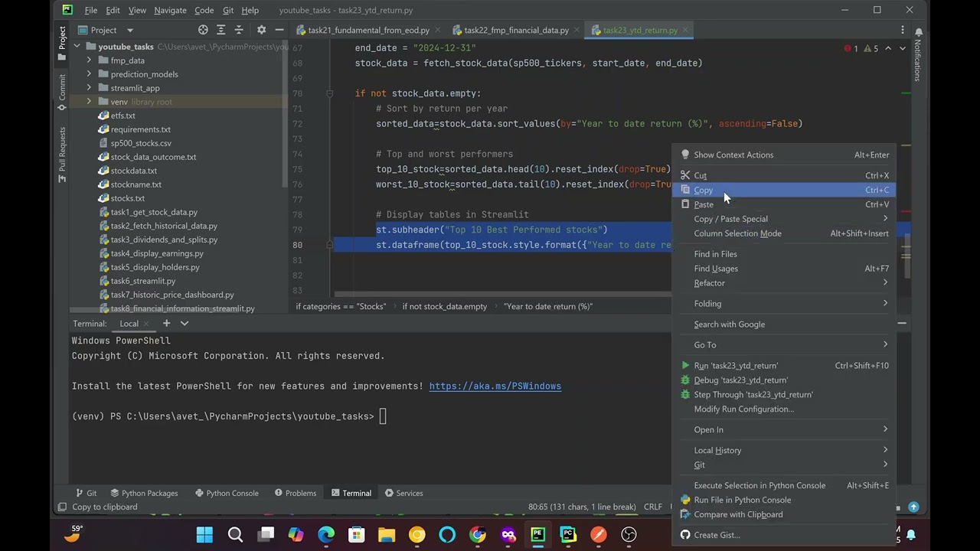Close the task23_ytd_return.py tab

click(x=687, y=30)
